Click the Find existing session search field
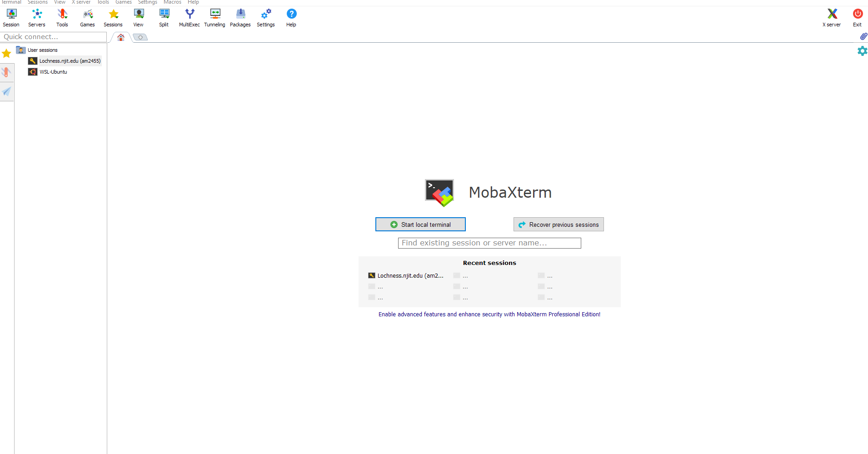Viewport: 868px width, 454px height. [489, 243]
